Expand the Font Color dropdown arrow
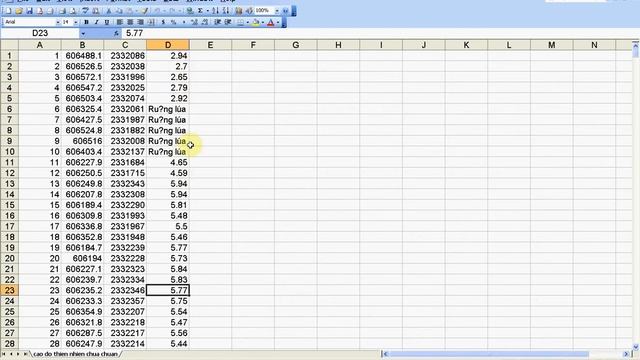The width and height of the screenshot is (640, 360). click(x=278, y=22)
